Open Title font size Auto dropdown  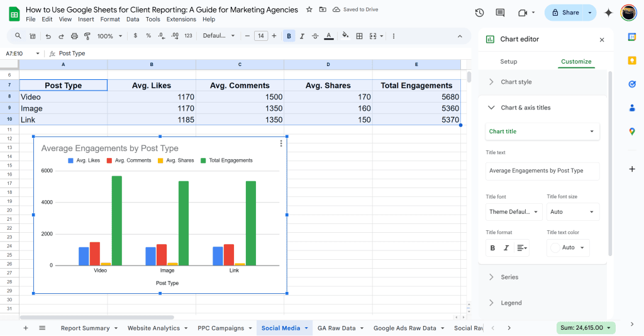coord(573,212)
